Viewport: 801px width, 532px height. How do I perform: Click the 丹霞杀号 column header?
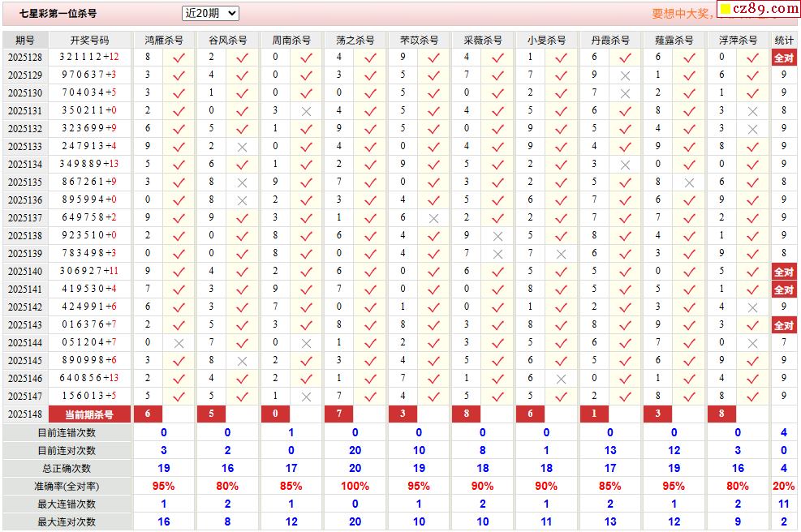(x=610, y=40)
